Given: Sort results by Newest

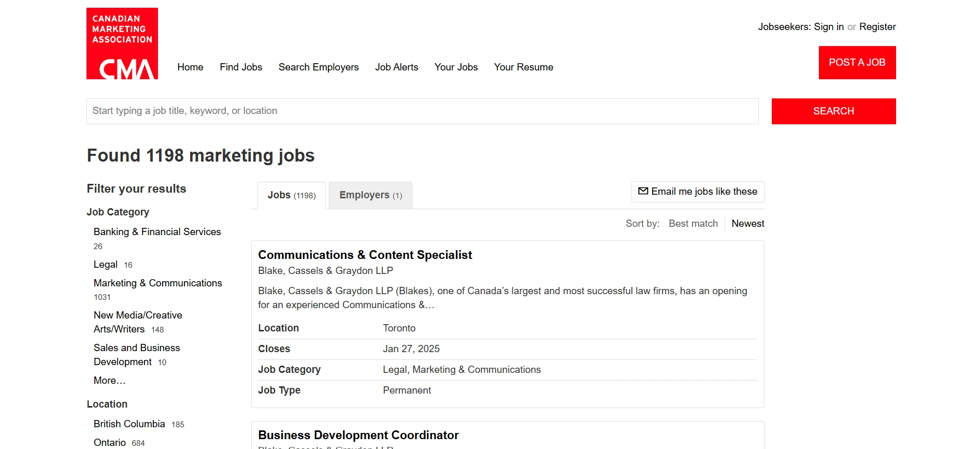Looking at the screenshot, I should click(748, 223).
